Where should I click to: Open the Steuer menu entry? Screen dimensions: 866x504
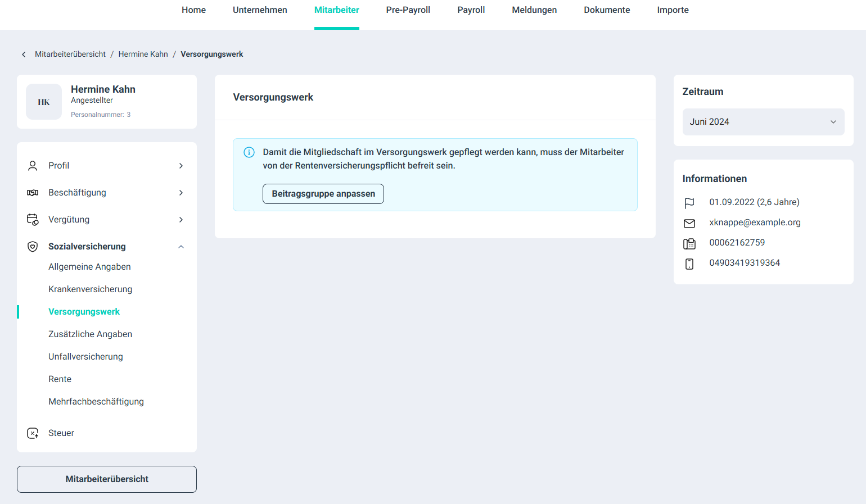[x=61, y=433]
